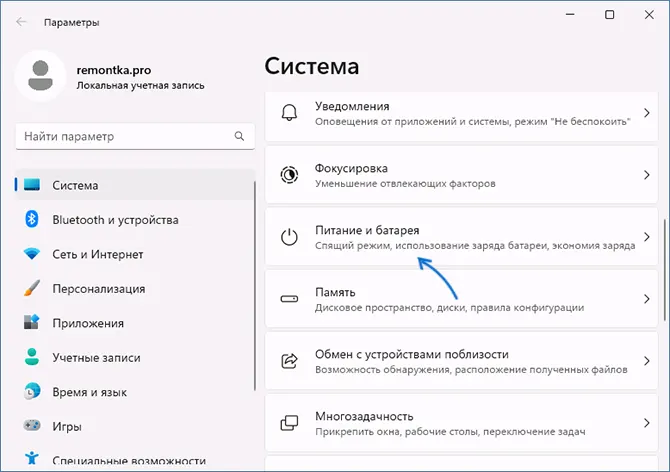Click the chevron on Питание и батарея row
Image resolution: width=670 pixels, height=472 pixels.
click(x=646, y=237)
